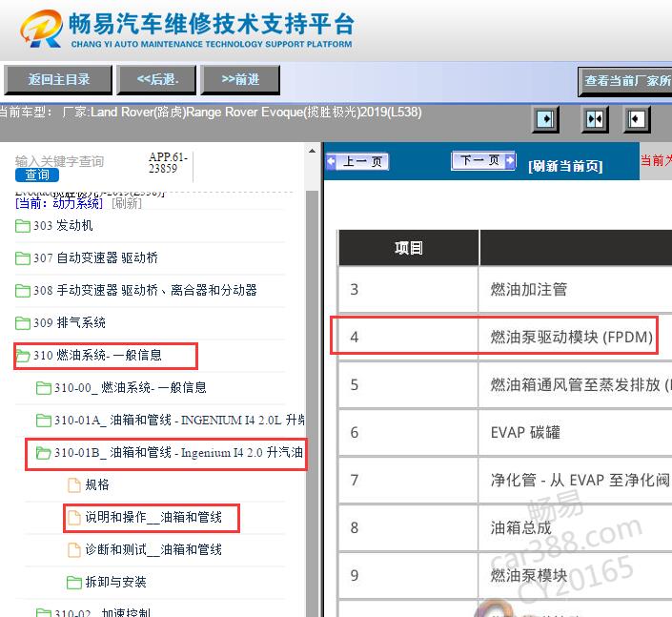Expand the 303 发动机 folder

pyautogui.click(x=63, y=225)
